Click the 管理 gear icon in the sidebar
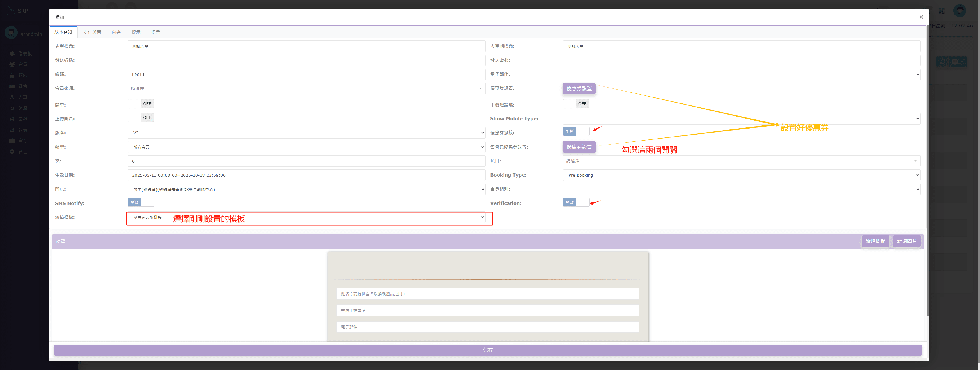The image size is (980, 370). (12, 151)
